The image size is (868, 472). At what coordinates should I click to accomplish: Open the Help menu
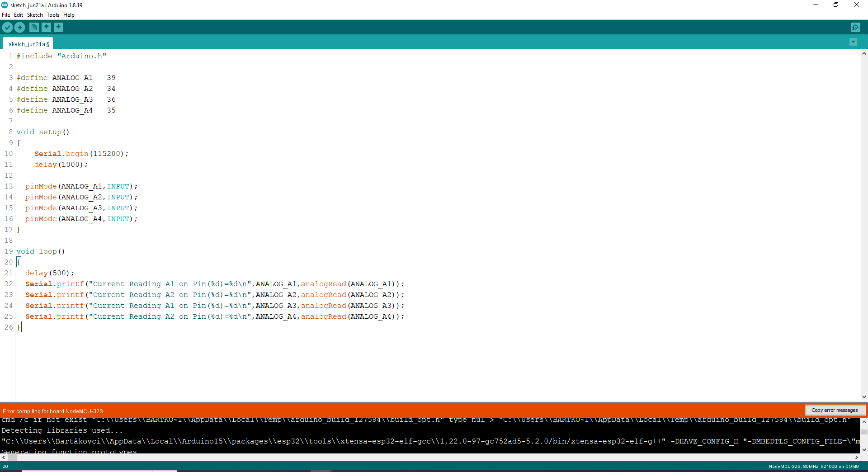[69, 15]
